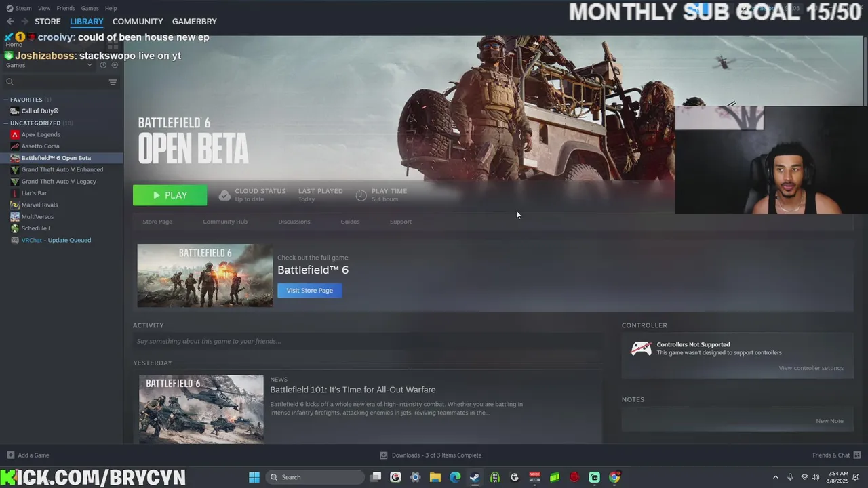Image resolution: width=868 pixels, height=488 pixels.
Task: Click the recent activity clock icon
Action: [103, 65]
